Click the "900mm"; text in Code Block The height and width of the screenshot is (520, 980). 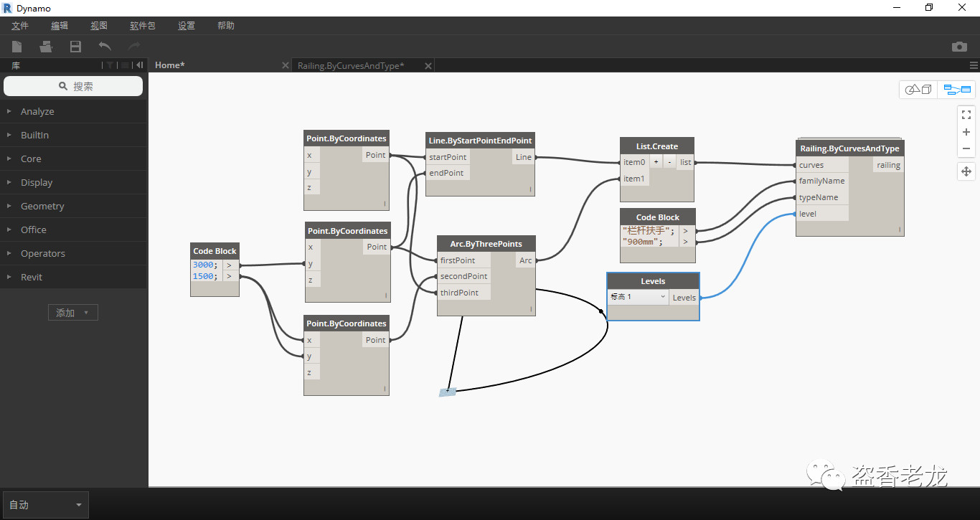click(642, 242)
